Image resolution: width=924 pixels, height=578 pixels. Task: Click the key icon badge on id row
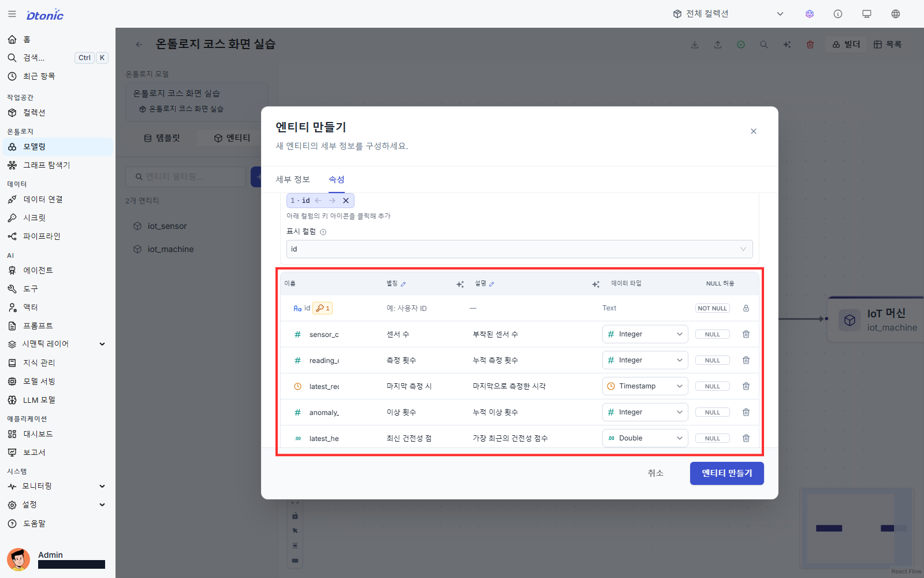pyautogui.click(x=322, y=308)
